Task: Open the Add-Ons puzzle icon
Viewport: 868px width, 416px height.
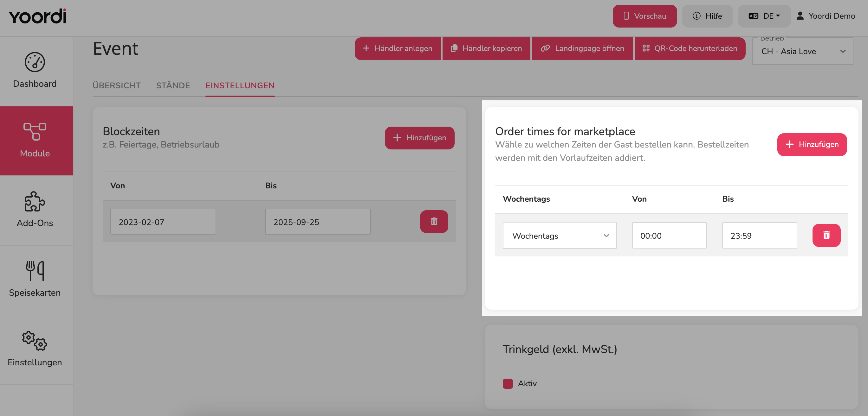Action: [x=35, y=201]
